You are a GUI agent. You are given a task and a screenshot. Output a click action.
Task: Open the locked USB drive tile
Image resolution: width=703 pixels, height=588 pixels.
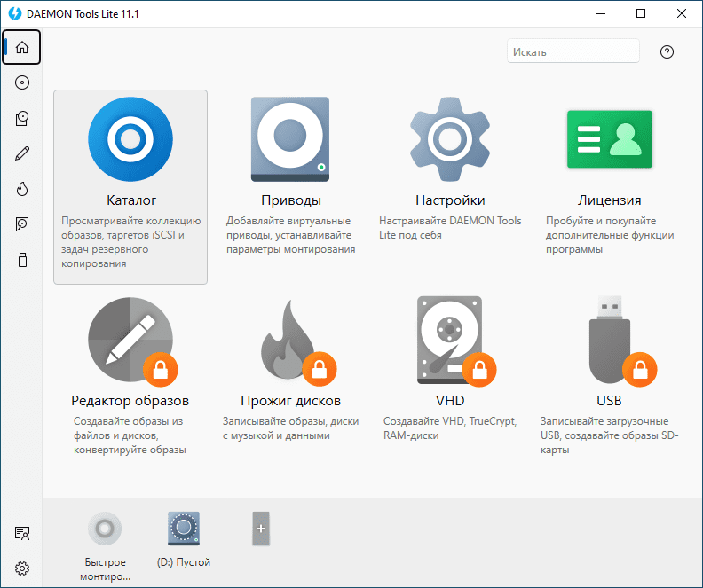tap(609, 376)
